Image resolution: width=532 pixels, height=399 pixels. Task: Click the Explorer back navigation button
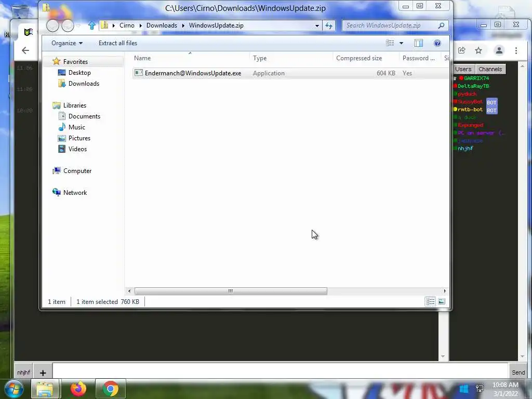[52, 26]
